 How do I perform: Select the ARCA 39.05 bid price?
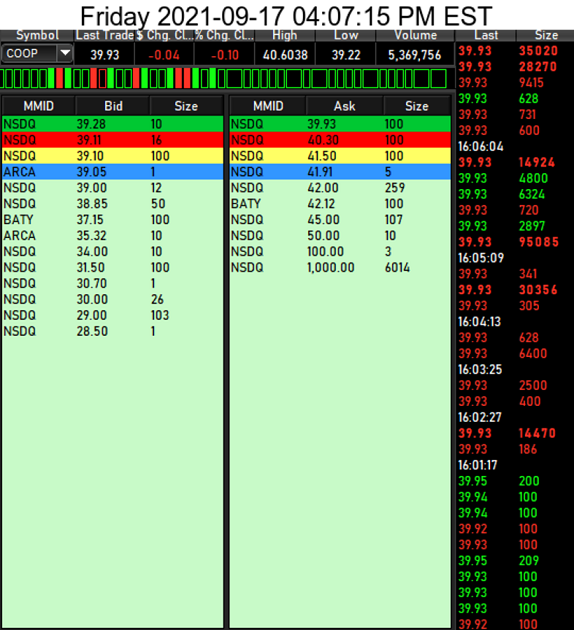[x=92, y=172]
